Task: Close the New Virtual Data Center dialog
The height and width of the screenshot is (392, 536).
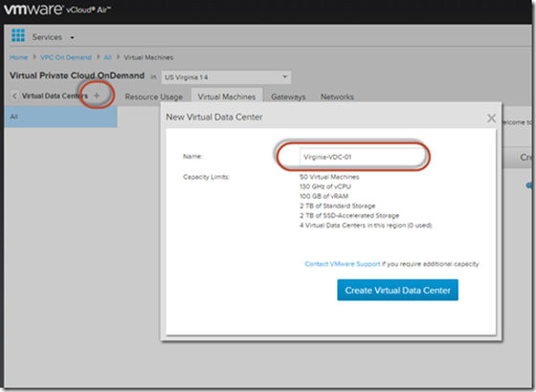Action: 491,119
